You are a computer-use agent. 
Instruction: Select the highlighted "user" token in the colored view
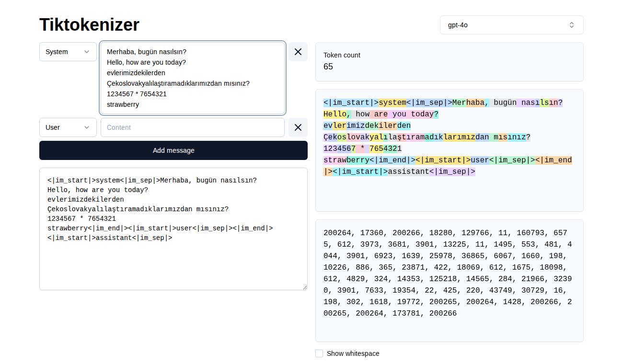tap(480, 160)
